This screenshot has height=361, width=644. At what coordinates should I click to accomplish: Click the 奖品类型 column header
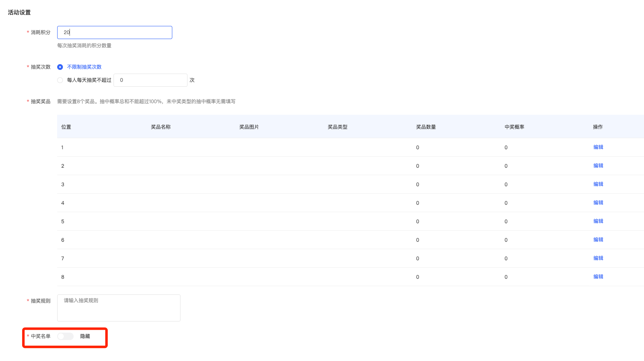[x=337, y=127]
